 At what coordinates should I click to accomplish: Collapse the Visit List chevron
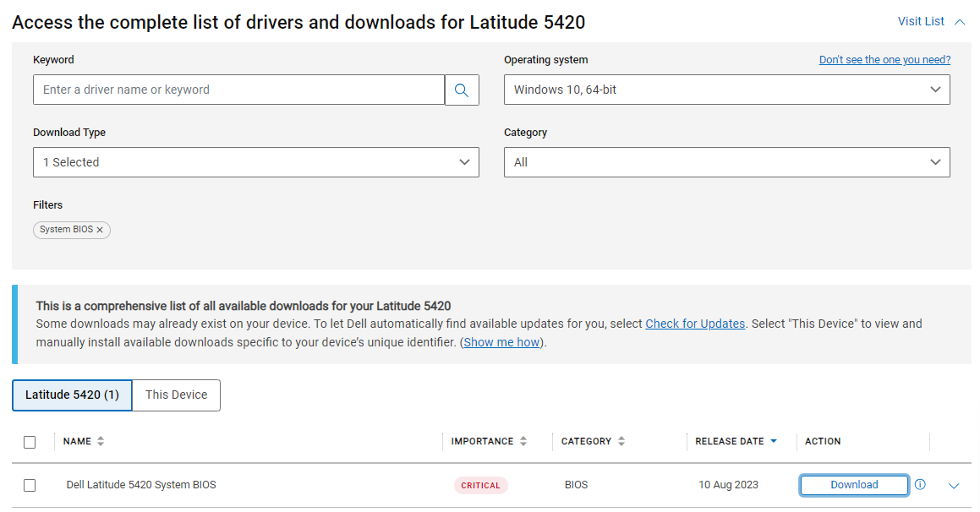(960, 22)
